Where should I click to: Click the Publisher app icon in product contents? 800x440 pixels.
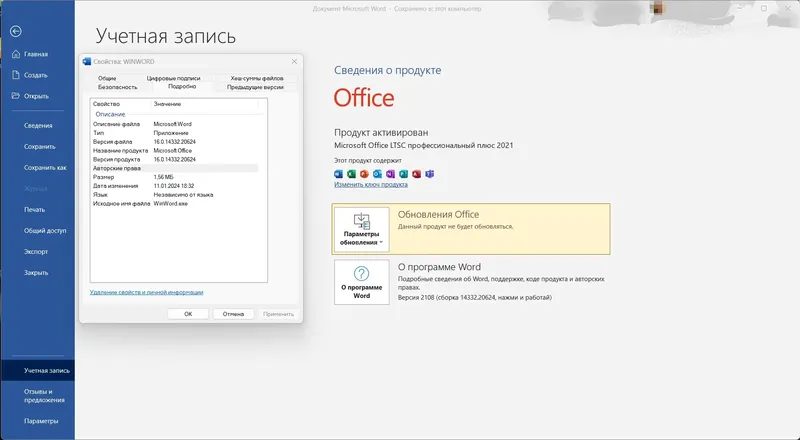pyautogui.click(x=404, y=174)
